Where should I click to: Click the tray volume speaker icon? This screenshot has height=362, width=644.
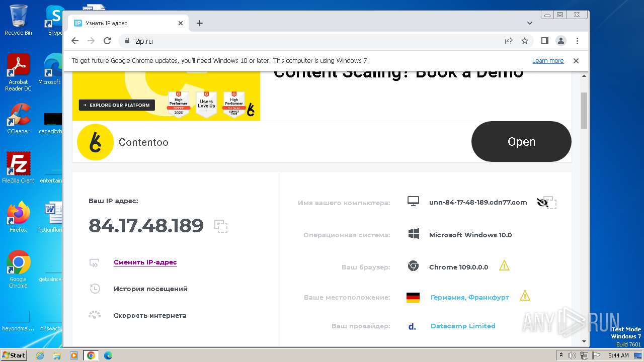tap(572, 355)
